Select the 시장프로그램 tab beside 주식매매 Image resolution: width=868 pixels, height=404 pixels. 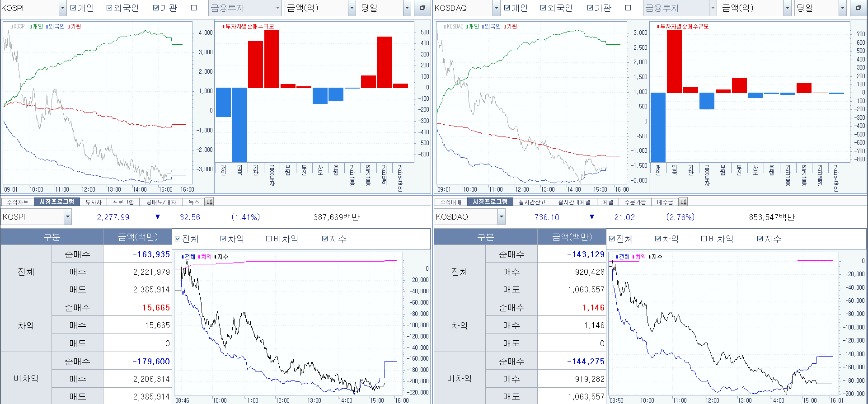[490, 202]
